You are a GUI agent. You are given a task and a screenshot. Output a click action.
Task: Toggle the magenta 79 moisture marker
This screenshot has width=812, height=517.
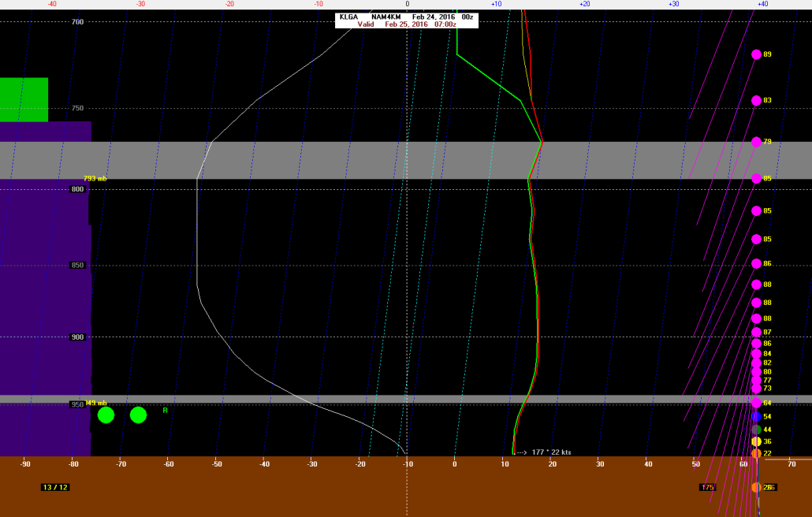(755, 143)
